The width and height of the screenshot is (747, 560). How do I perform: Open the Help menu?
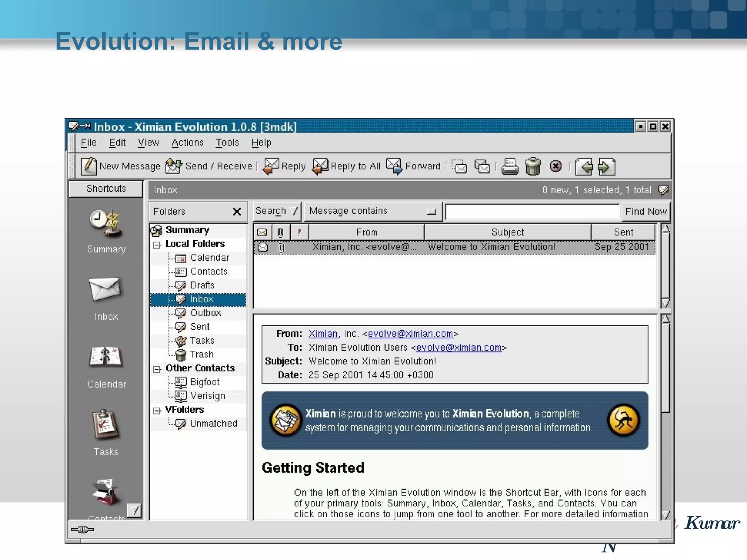[261, 143]
